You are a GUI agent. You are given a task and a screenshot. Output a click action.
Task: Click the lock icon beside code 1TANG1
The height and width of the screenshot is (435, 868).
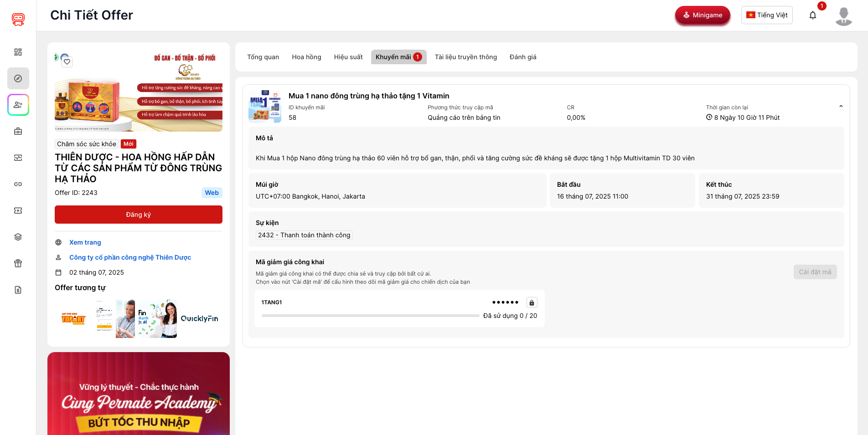click(x=532, y=302)
